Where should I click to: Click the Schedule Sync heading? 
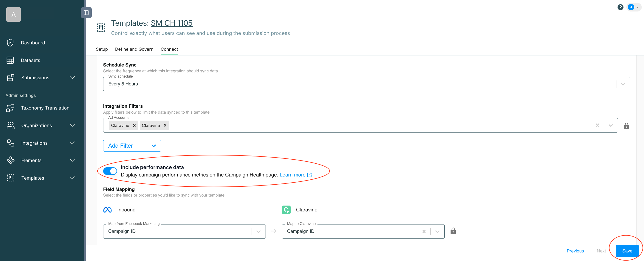[x=120, y=65]
